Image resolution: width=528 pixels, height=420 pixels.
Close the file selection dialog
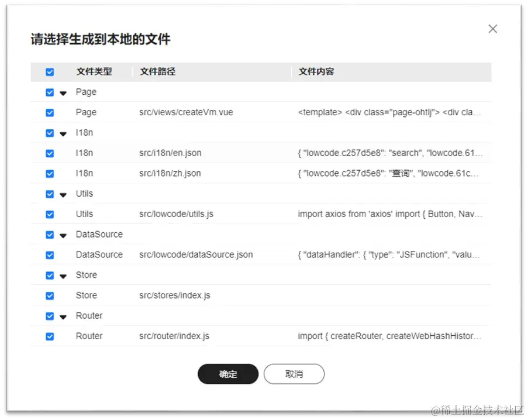(492, 28)
